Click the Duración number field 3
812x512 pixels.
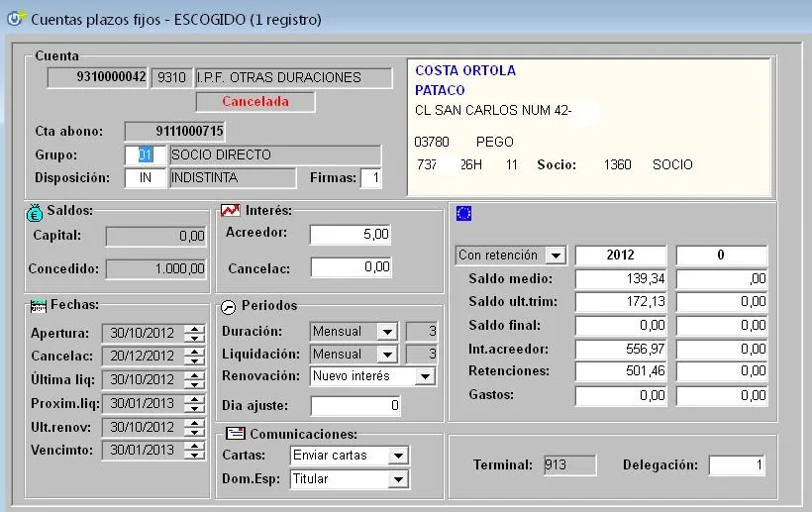pyautogui.click(x=422, y=332)
